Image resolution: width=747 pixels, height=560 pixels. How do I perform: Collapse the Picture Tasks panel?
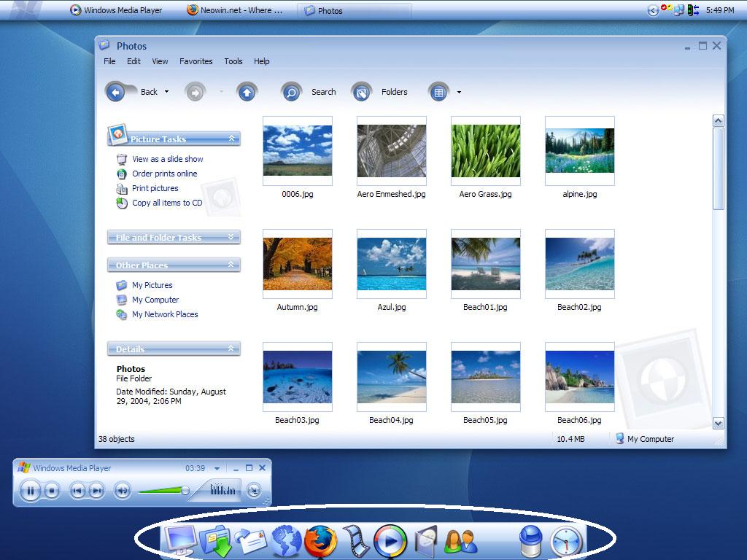tap(232, 139)
